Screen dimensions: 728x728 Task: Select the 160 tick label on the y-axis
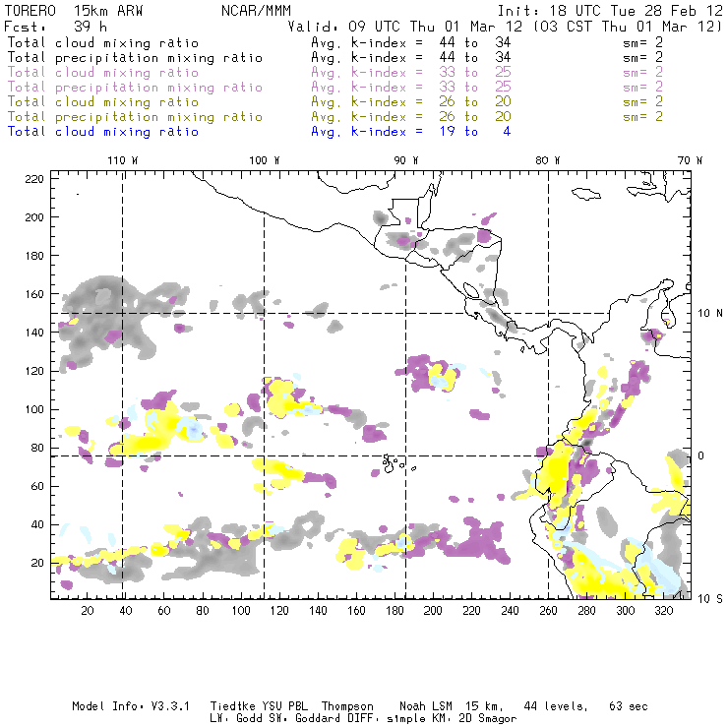[34, 294]
